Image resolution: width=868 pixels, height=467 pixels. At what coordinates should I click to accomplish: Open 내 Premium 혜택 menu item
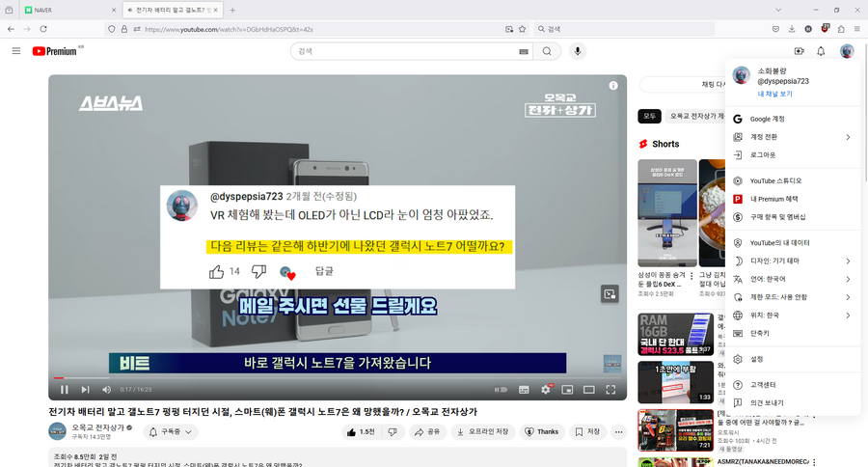coord(792,199)
